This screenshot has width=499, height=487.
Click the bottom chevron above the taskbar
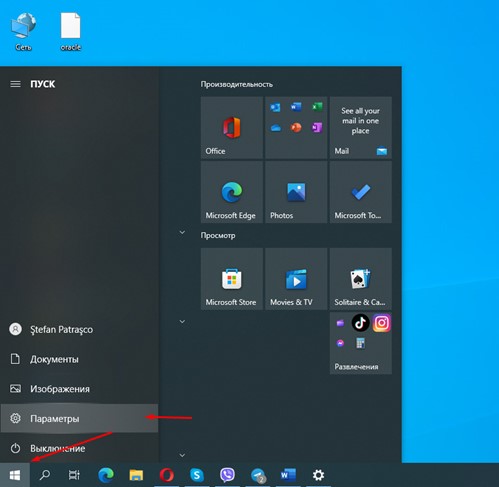point(182,455)
